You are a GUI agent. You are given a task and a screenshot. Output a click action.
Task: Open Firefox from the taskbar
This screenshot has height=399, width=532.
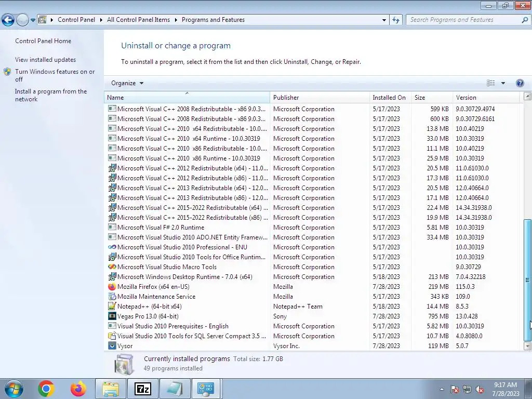tap(78, 389)
